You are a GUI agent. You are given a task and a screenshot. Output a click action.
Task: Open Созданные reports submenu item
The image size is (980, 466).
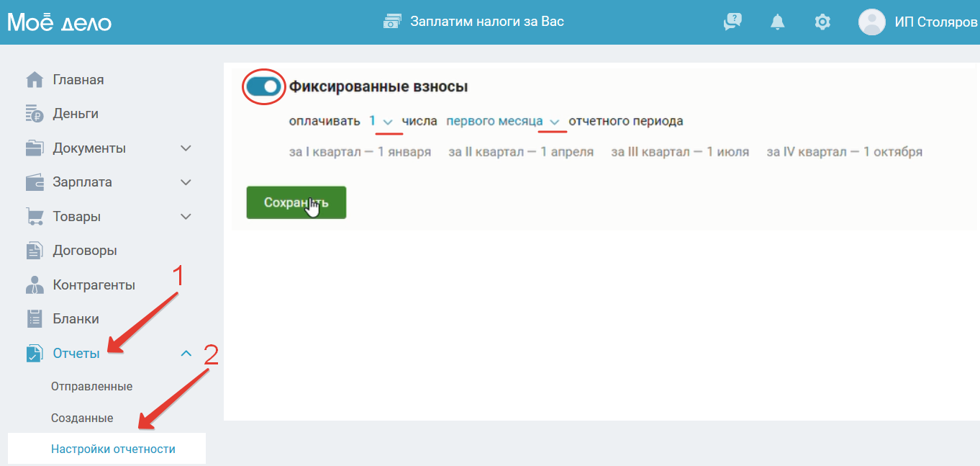tap(82, 418)
